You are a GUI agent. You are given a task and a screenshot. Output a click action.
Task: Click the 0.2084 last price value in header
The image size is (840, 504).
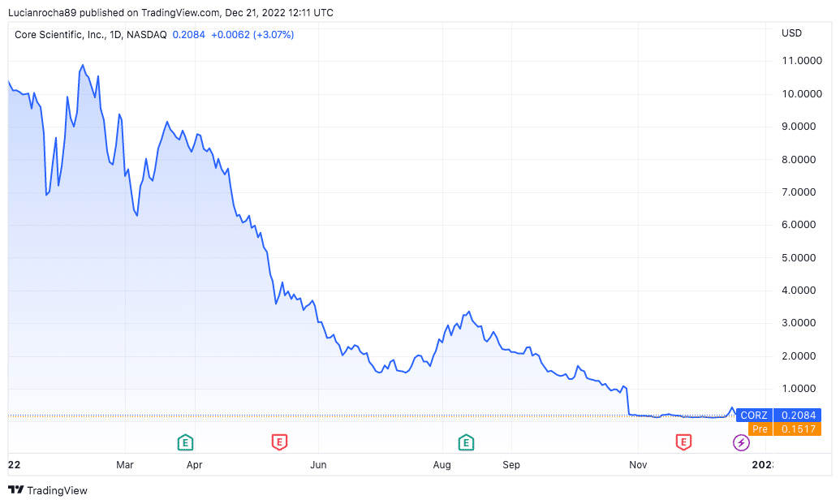(188, 35)
